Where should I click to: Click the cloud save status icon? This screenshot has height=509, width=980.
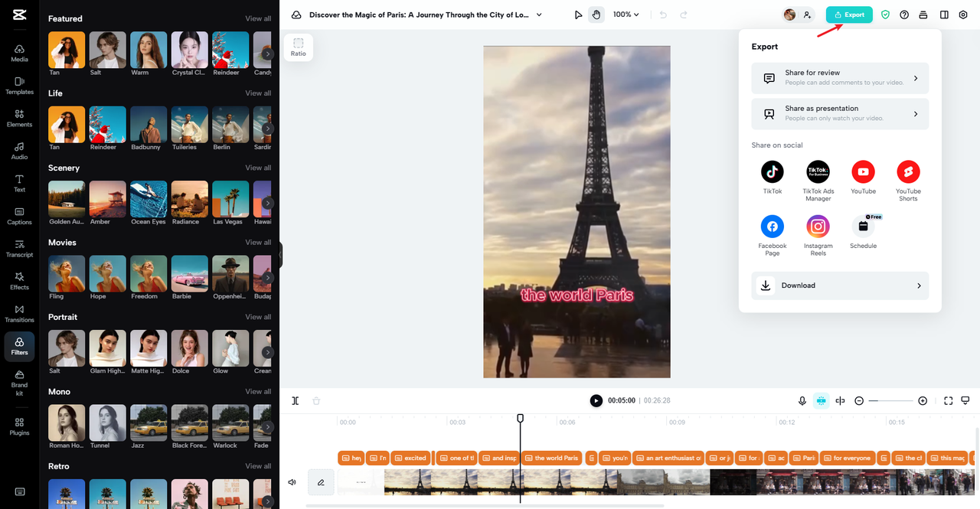[x=296, y=15]
